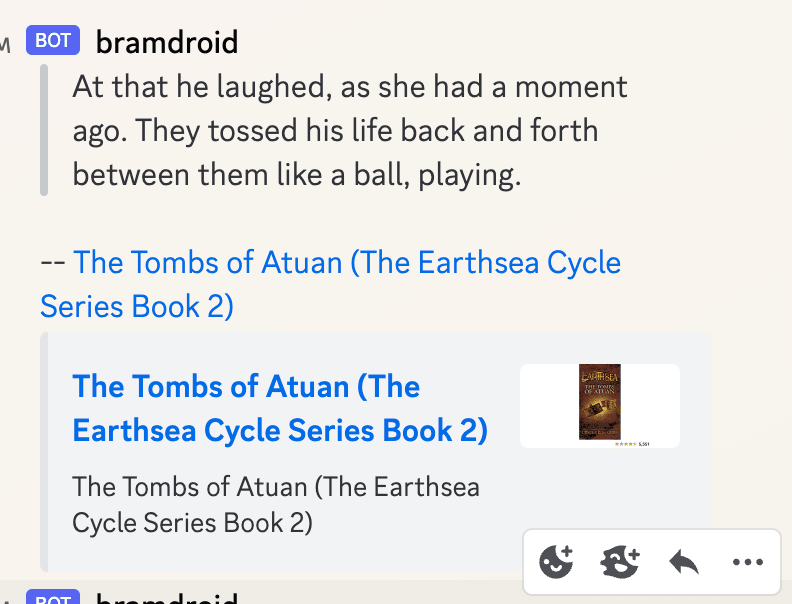The height and width of the screenshot is (604, 792).
Task: Open the More options ellipsis menu
Action: point(748,562)
